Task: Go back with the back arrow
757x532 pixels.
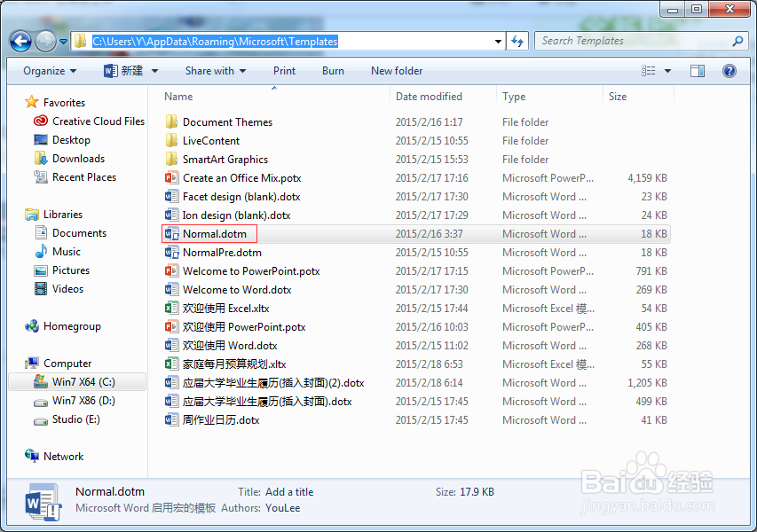Action: click(x=20, y=41)
